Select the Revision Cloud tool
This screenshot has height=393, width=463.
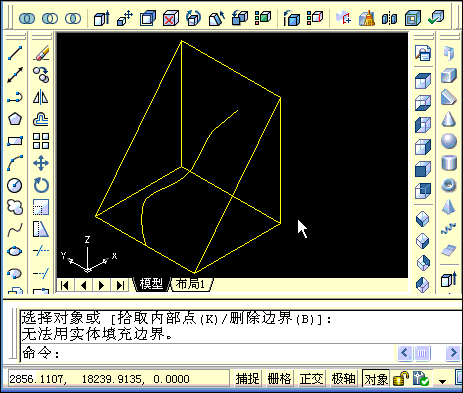(15, 207)
